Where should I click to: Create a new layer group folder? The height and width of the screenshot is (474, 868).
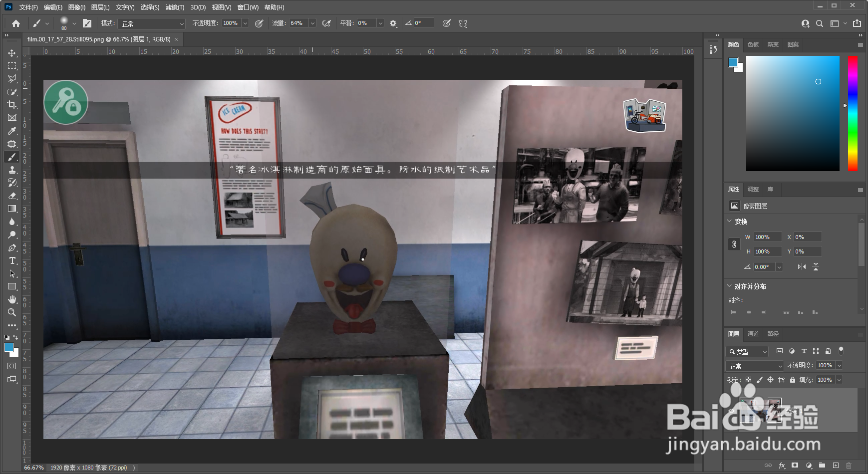pos(822,466)
